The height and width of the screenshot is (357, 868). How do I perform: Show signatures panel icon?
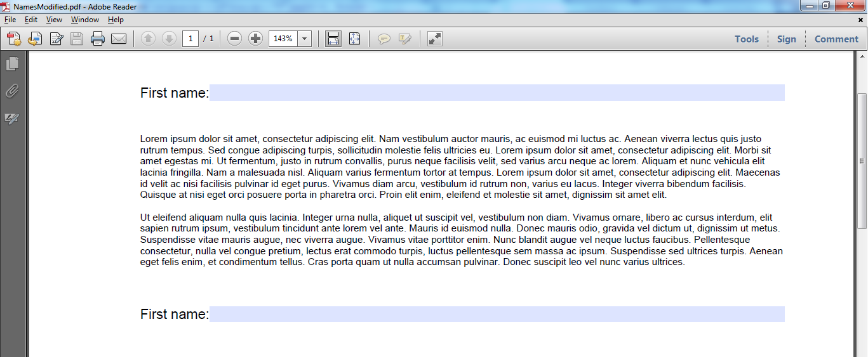12,119
